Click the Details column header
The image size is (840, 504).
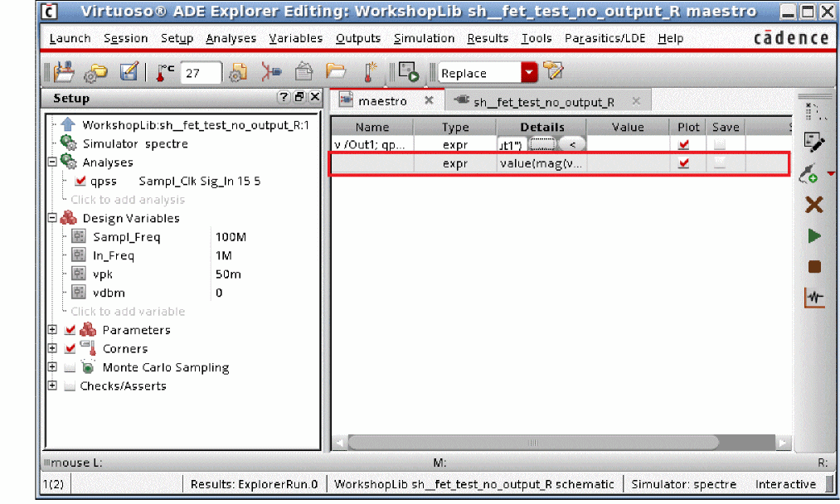pyautogui.click(x=542, y=127)
